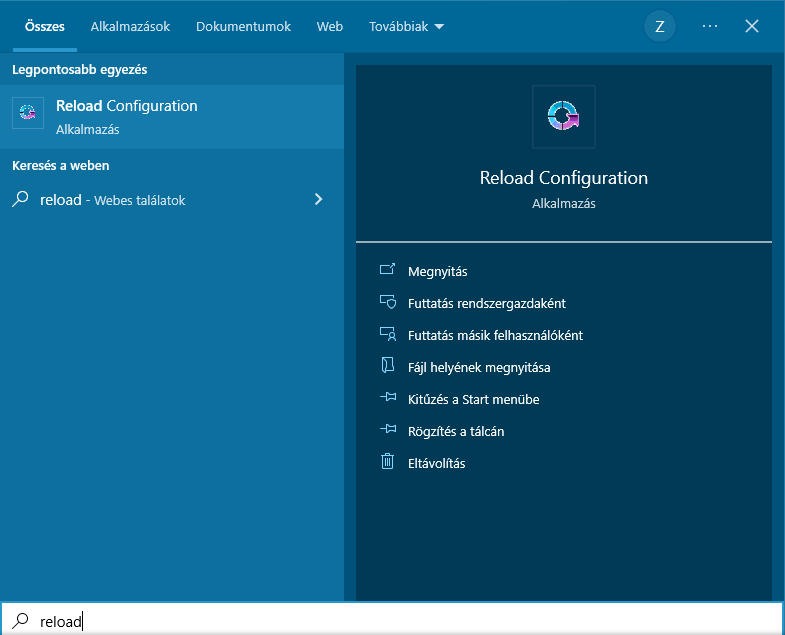Click the pin to Start icon

click(388, 398)
